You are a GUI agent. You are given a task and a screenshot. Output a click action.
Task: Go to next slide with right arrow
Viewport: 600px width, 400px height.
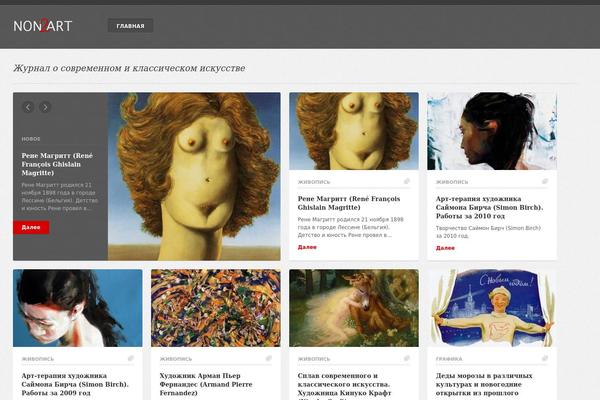45,108
